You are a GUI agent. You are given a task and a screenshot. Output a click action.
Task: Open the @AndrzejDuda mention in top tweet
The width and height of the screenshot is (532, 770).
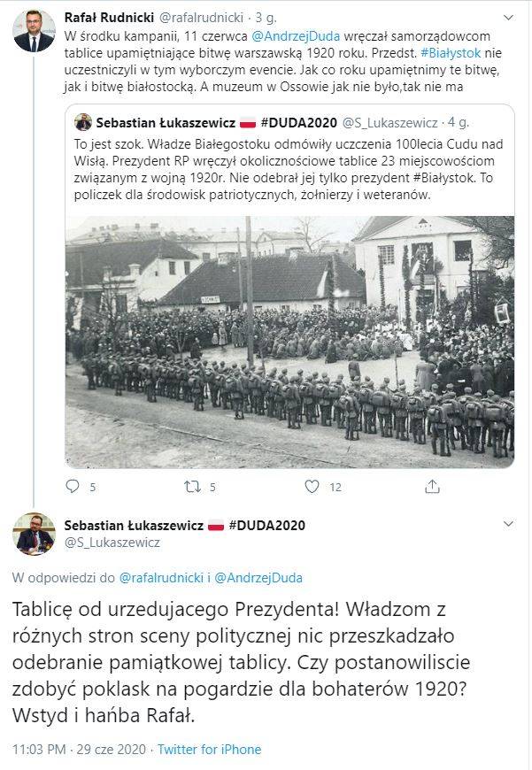(x=296, y=36)
